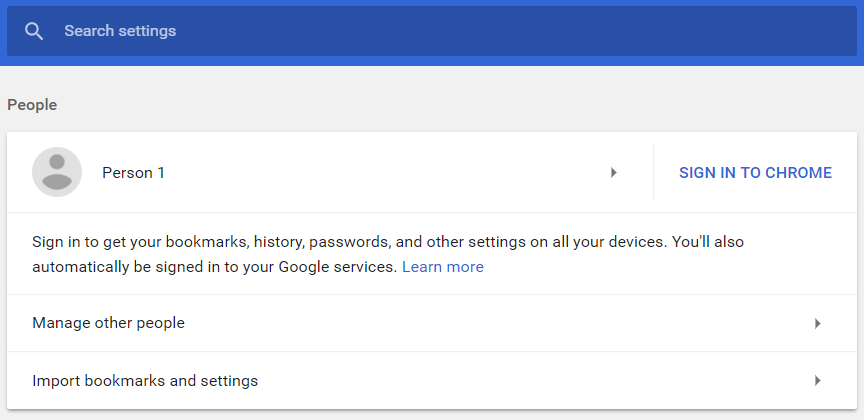The image size is (864, 420).
Task: Click empty middle of Manage other people row
Action: (x=496, y=324)
